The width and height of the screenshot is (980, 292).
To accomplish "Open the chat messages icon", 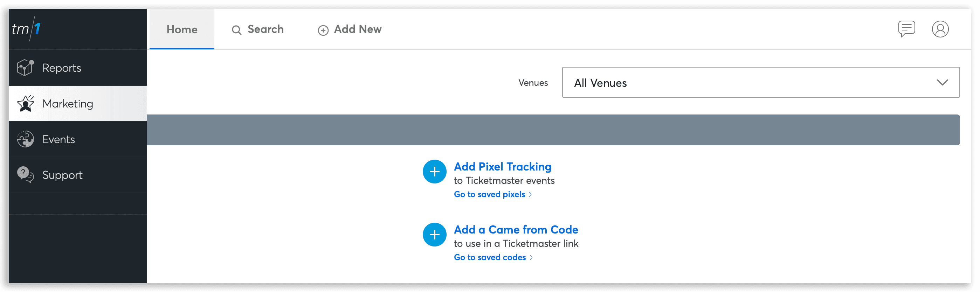I will point(906,29).
